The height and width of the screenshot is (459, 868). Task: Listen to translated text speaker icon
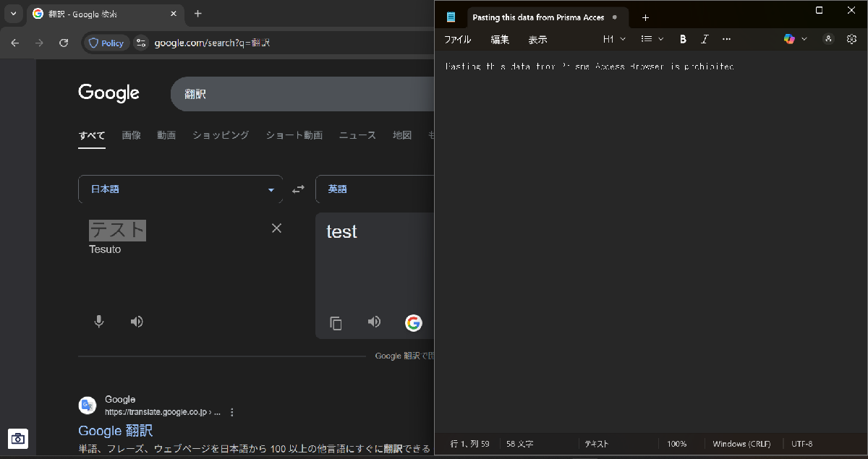tap(374, 322)
